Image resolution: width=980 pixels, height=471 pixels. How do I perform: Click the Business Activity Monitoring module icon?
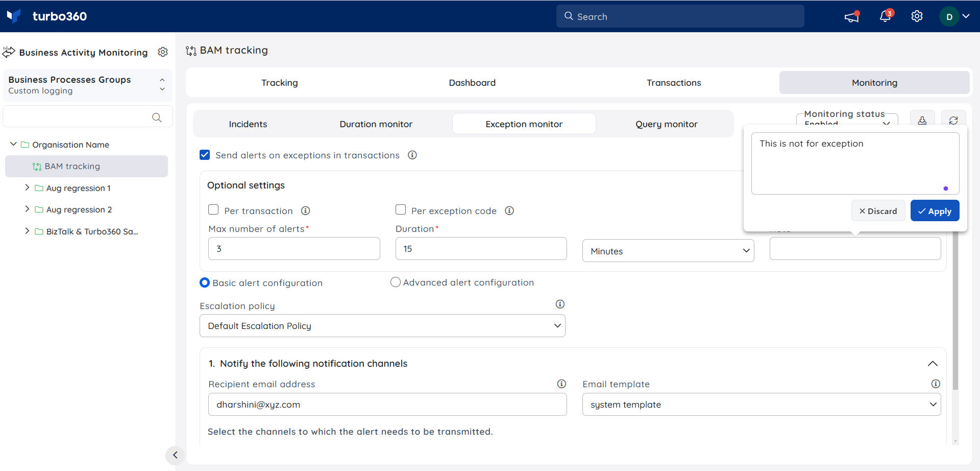[x=9, y=52]
